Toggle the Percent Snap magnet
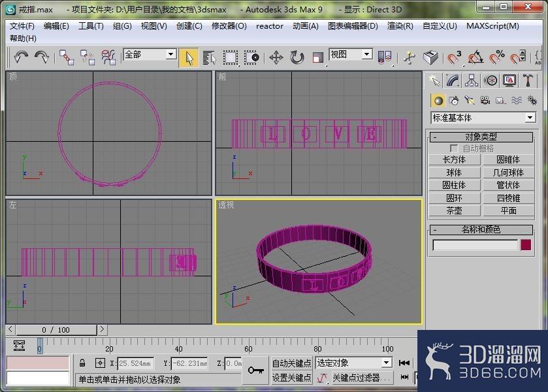This screenshot has width=548, height=392. point(496,57)
